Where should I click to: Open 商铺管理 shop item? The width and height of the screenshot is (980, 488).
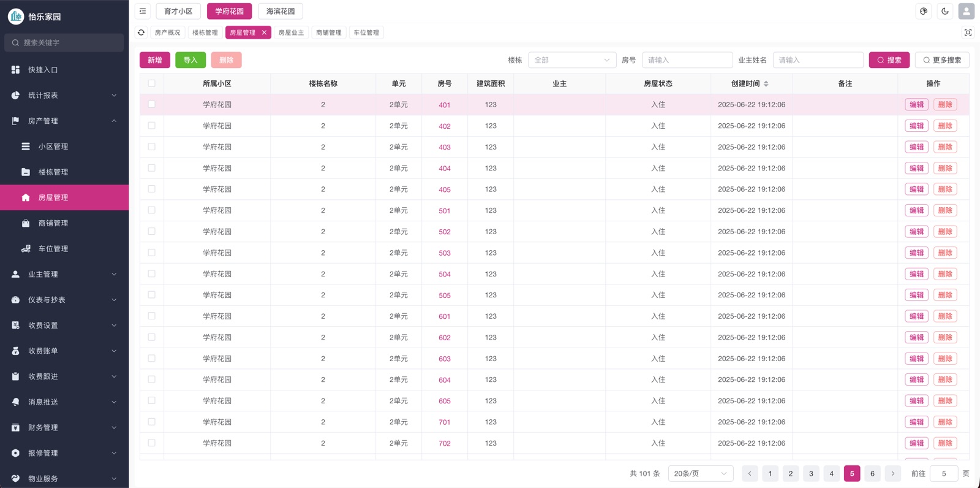tap(64, 223)
